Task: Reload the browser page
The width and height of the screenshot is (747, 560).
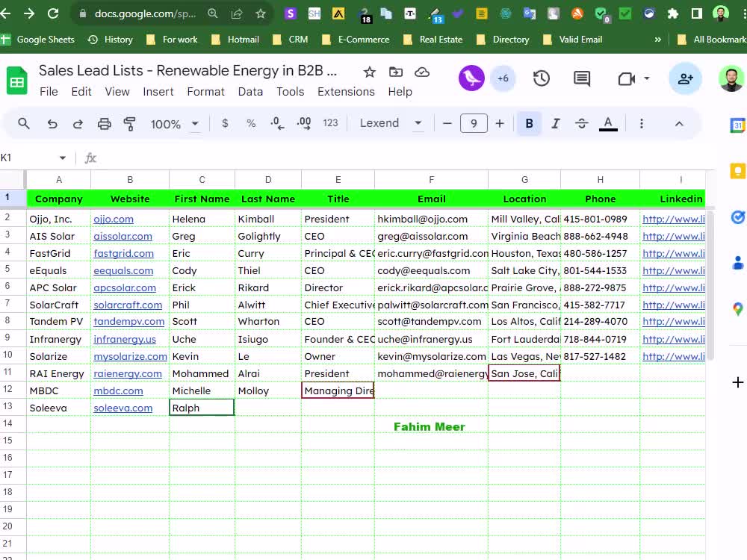Action: coord(53,13)
